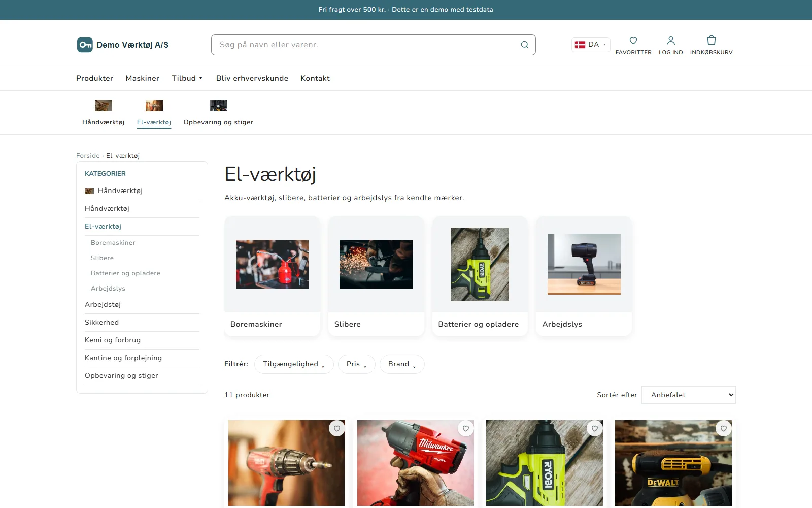
Task: Open the Slibere subcategory card
Action: pyautogui.click(x=376, y=276)
